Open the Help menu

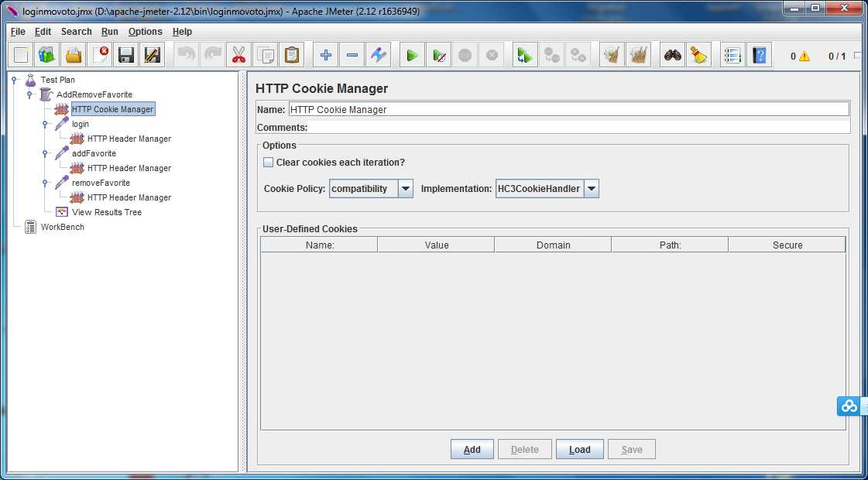click(x=182, y=32)
